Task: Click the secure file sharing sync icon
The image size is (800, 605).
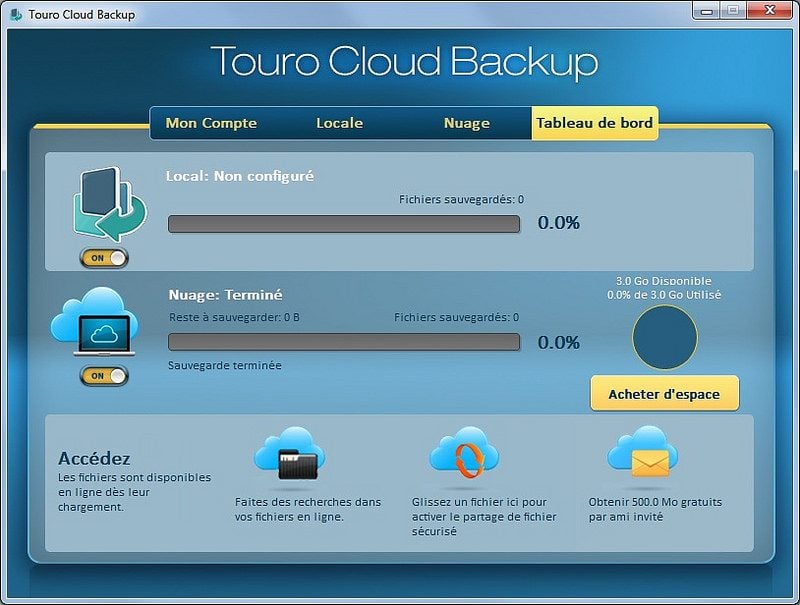Action: [x=464, y=453]
